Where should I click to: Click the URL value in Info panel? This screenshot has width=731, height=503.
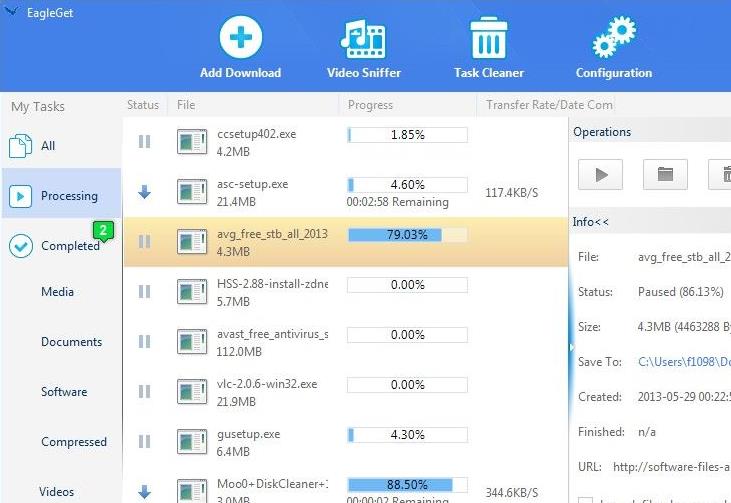pos(672,467)
